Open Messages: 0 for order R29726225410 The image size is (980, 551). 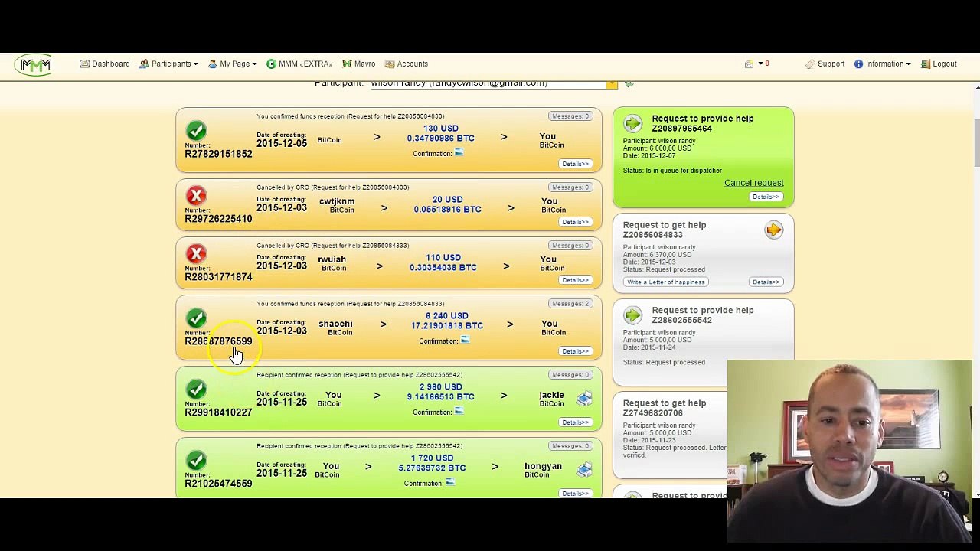pos(570,187)
